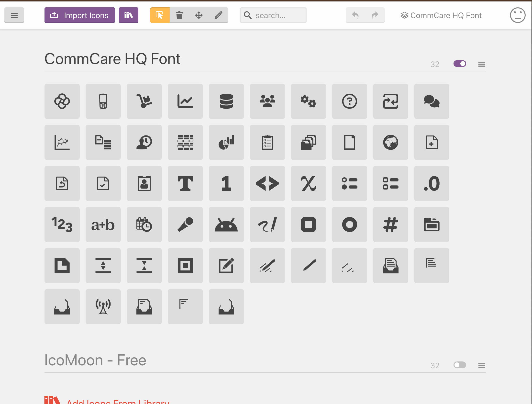Open the main hamburger menu
532x404 pixels.
[x=14, y=15]
